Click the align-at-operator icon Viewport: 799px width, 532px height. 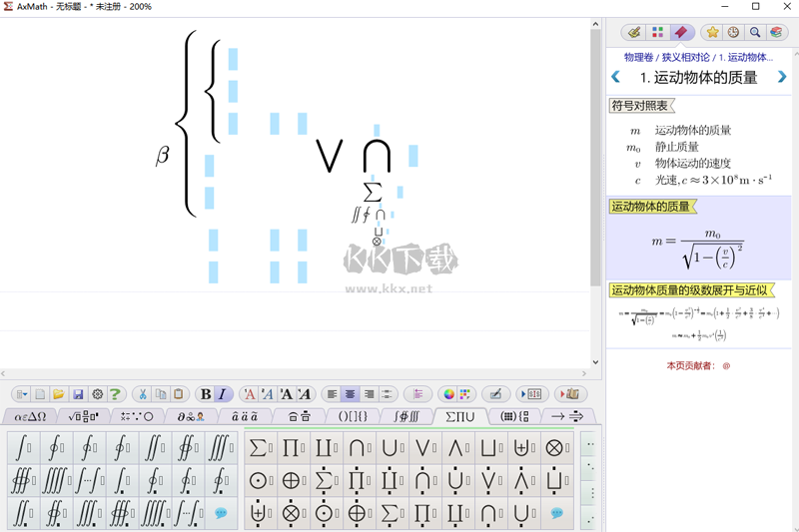tap(387, 394)
